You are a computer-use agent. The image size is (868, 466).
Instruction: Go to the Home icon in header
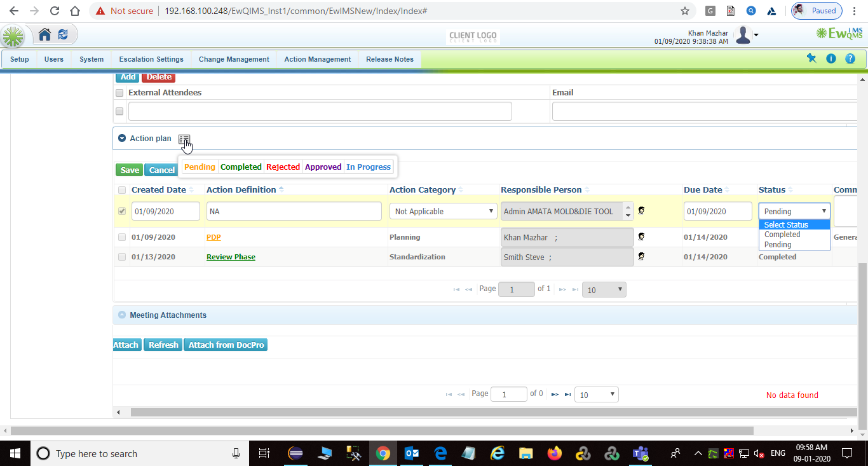pos(44,34)
